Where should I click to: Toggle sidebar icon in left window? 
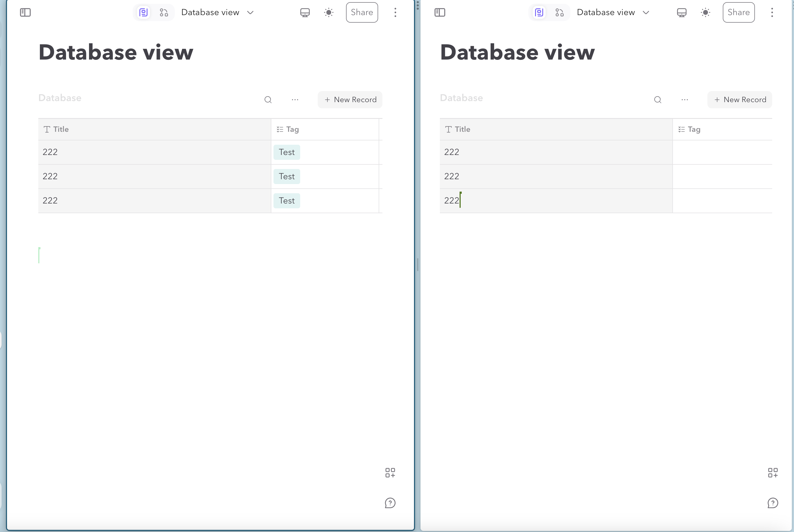coord(25,13)
